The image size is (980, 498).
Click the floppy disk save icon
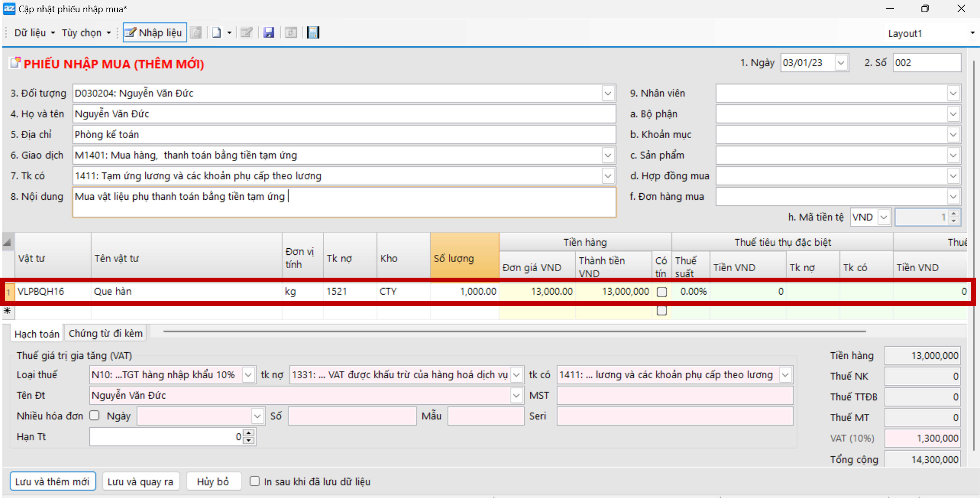[x=269, y=33]
